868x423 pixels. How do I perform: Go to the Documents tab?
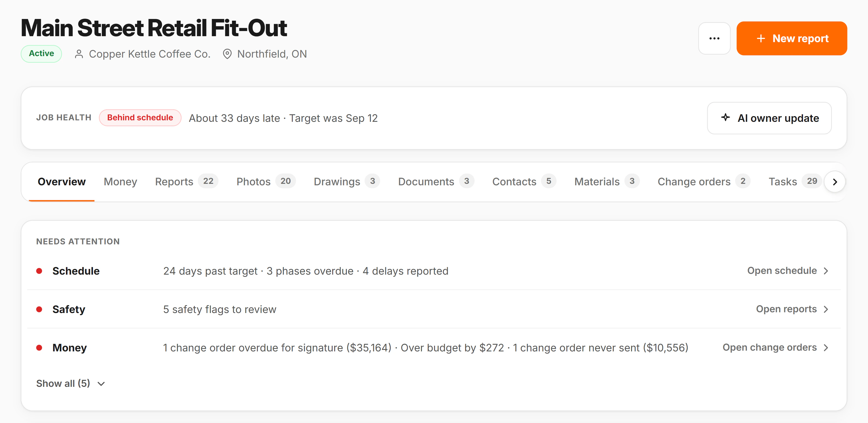point(436,182)
